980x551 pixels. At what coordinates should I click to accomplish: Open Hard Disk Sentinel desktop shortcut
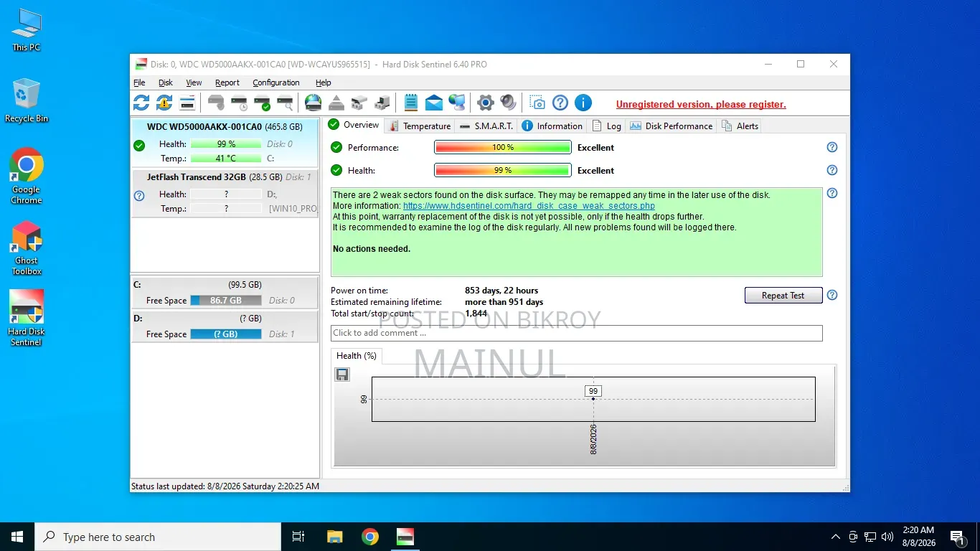(x=27, y=318)
